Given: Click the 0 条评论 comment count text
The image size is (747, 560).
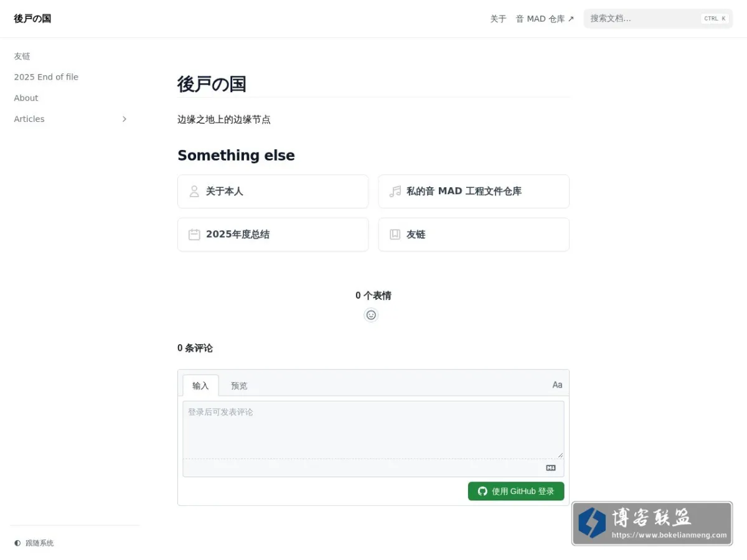Looking at the screenshot, I should point(195,348).
